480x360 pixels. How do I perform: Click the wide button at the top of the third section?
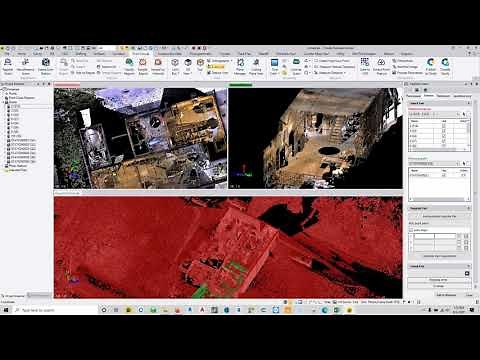click(x=439, y=216)
